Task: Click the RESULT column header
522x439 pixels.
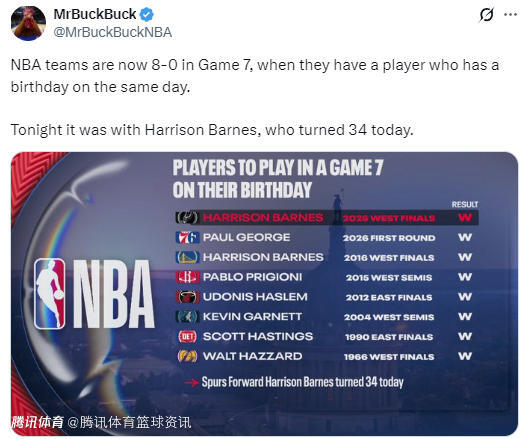Action: pyautogui.click(x=465, y=204)
